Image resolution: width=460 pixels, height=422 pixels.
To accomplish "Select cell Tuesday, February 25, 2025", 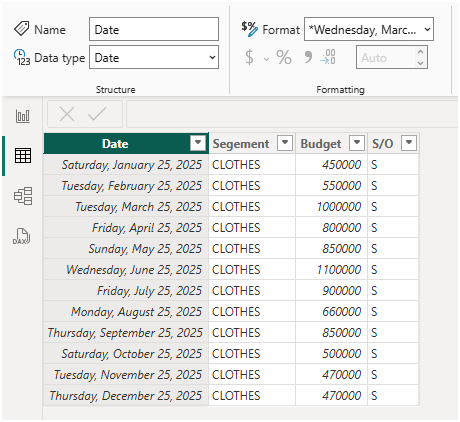I will pos(126,186).
